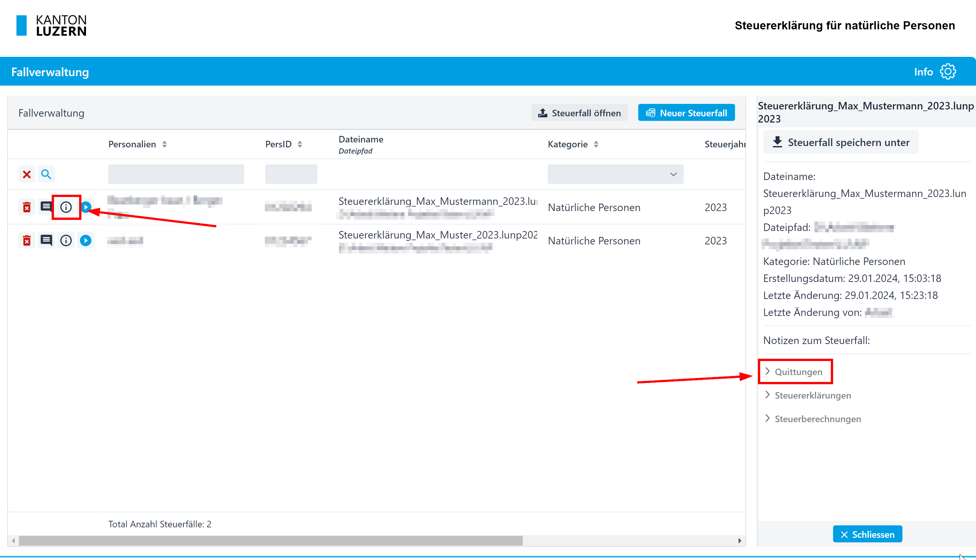The image size is (976, 560).
Task: Expand the Quittungen section
Action: click(x=798, y=372)
